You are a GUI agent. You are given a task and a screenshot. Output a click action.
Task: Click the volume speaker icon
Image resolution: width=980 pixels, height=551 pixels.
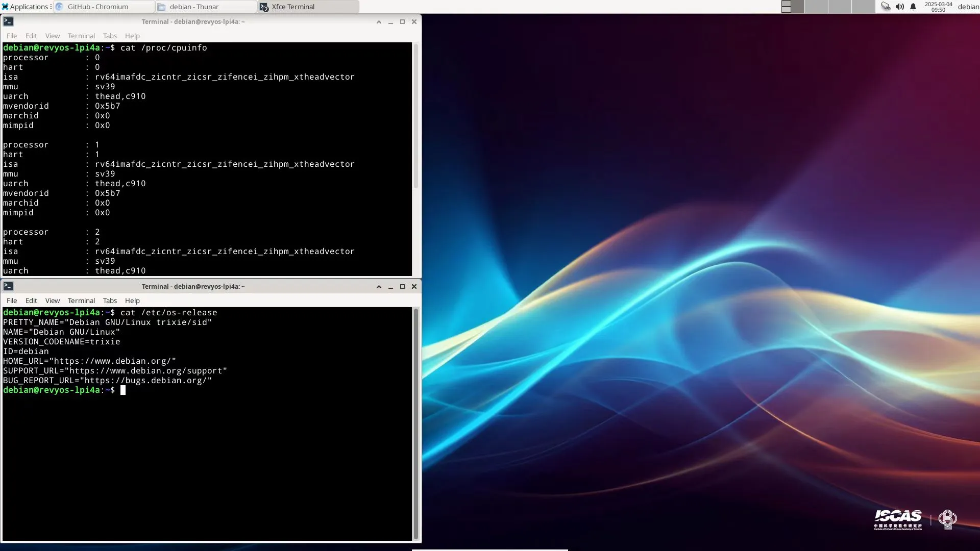tap(899, 7)
